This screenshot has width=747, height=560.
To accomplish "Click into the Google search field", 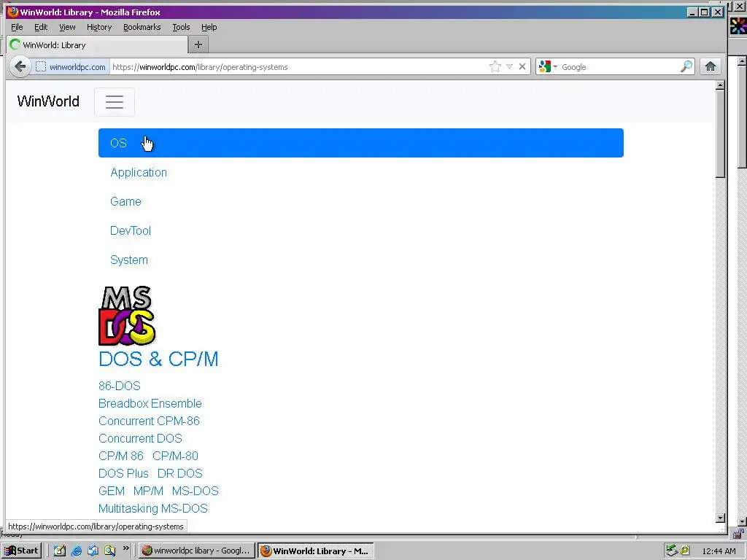I will (619, 67).
